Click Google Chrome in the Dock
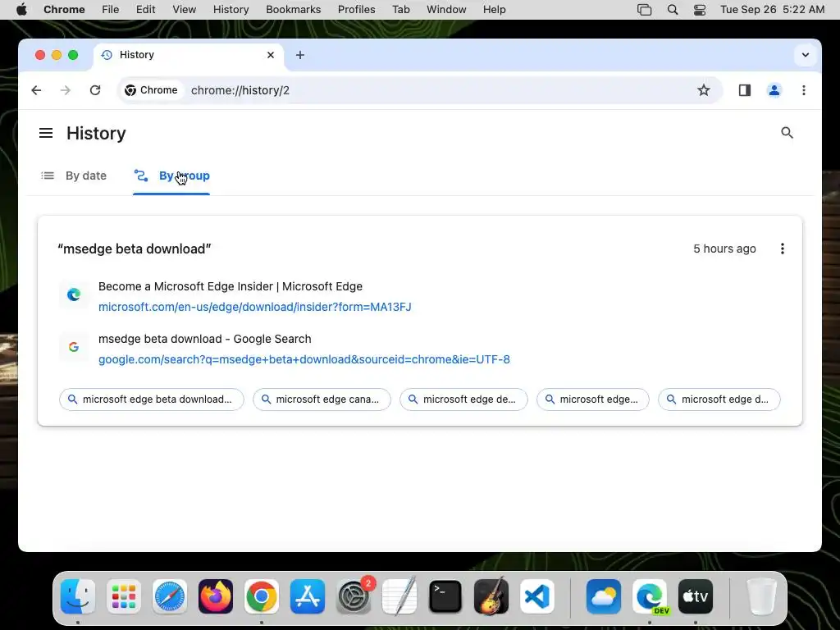 click(x=262, y=596)
